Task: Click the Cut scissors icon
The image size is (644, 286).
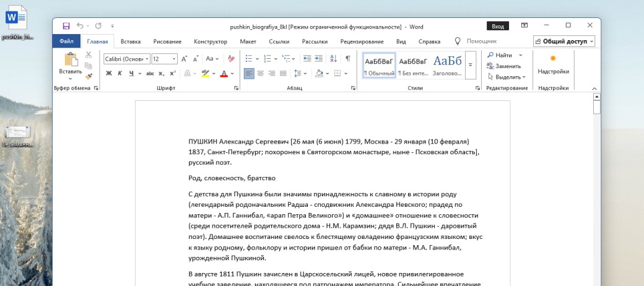Action: coord(89,55)
